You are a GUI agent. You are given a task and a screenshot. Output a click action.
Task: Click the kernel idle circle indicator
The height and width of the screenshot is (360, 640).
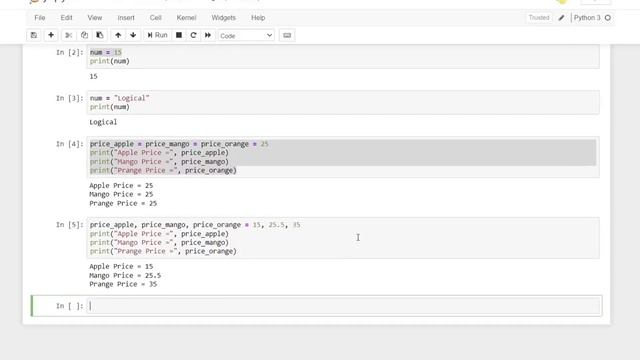[x=608, y=18]
